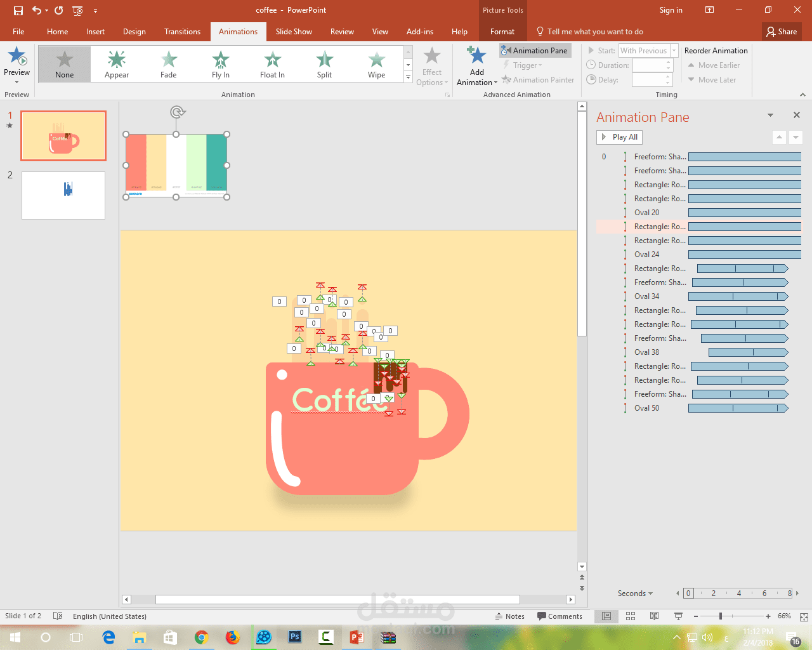Toggle Comments in status bar
Screen dimensions: 812x650
(560, 616)
